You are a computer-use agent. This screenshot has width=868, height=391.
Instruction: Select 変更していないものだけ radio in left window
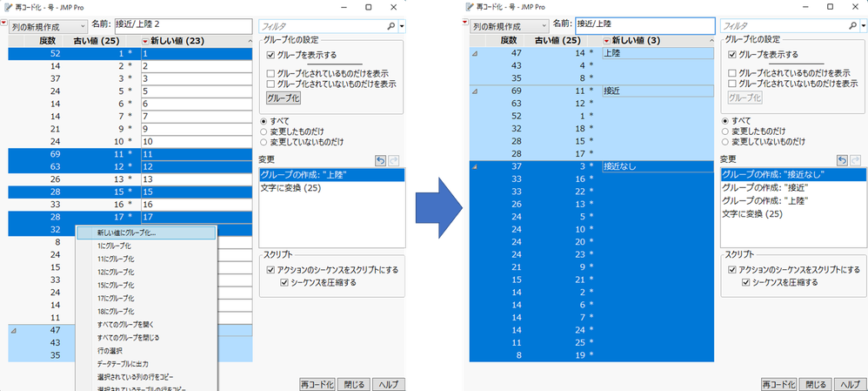point(264,142)
